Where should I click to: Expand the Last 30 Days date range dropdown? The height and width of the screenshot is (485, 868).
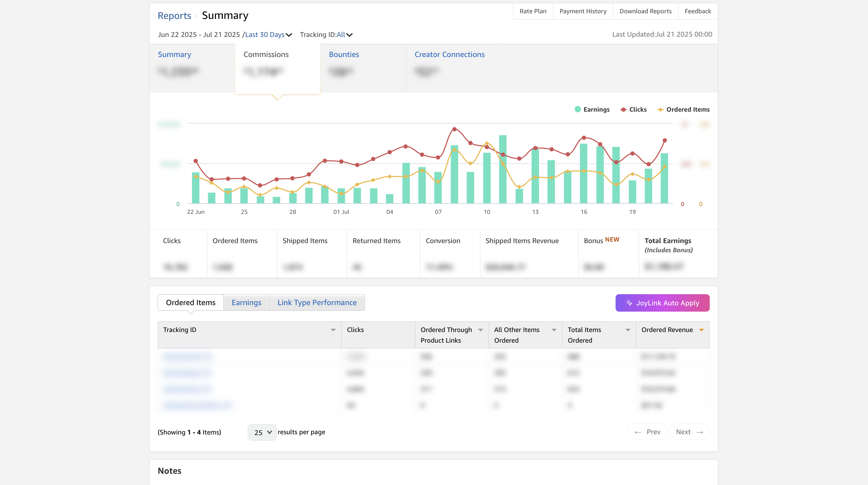(x=269, y=35)
